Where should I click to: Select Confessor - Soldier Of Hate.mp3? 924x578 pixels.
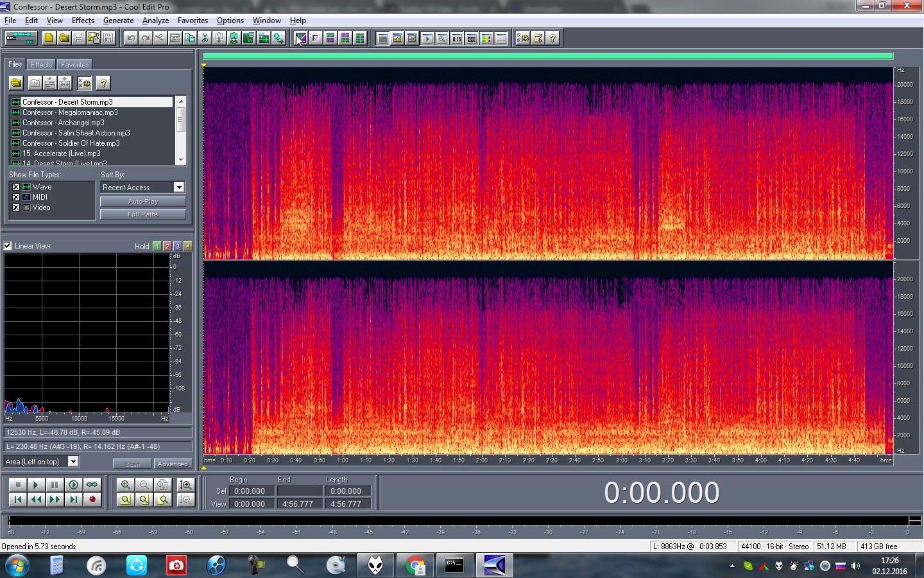pos(71,143)
